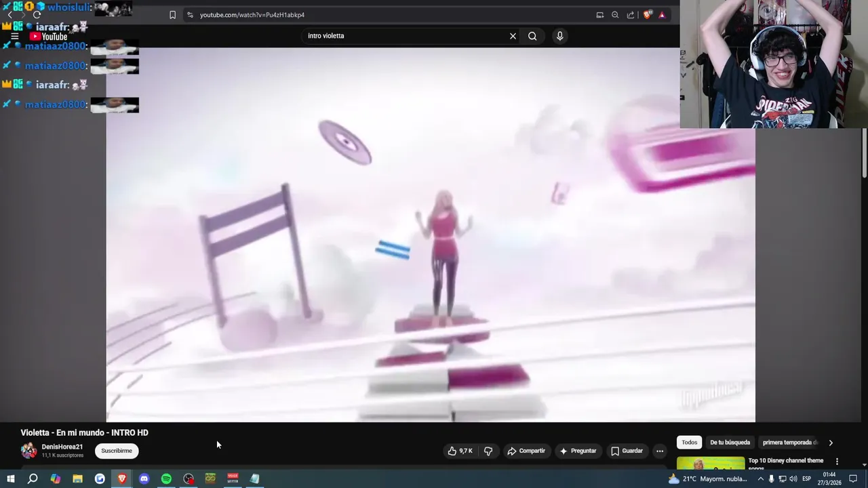Open Discord from the taskbar

click(x=144, y=479)
